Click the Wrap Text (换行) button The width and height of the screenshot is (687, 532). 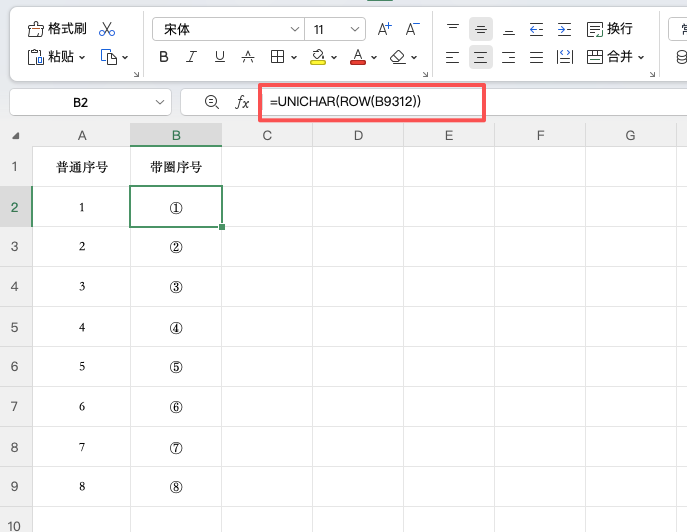tap(609, 29)
